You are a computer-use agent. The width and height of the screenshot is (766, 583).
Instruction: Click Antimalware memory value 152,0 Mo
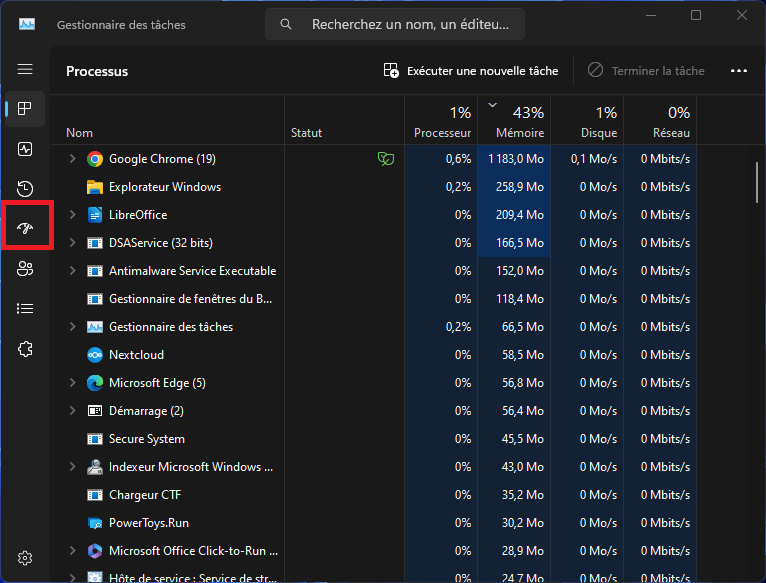[x=520, y=271]
